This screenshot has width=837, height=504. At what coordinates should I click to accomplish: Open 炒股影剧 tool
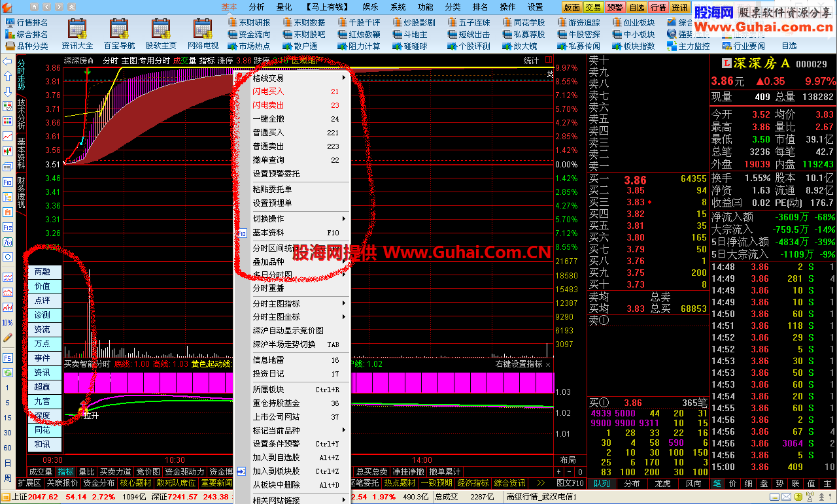click(x=413, y=23)
